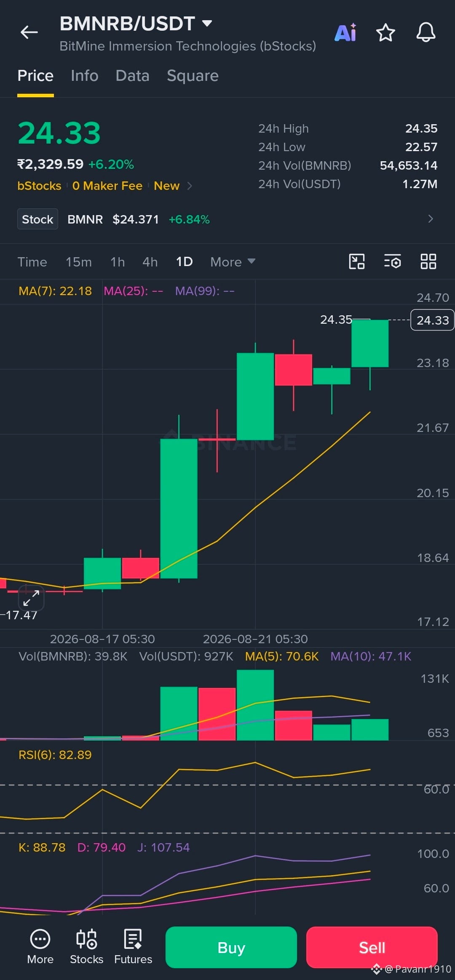Open the Futures shortcut
This screenshot has height=980, width=455.
point(133,947)
